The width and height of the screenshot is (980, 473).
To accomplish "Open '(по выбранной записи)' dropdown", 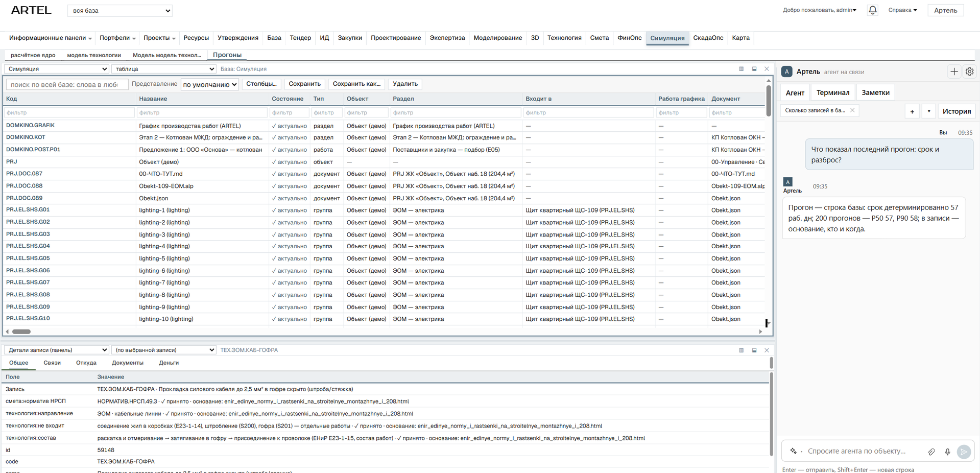I will tap(164, 350).
